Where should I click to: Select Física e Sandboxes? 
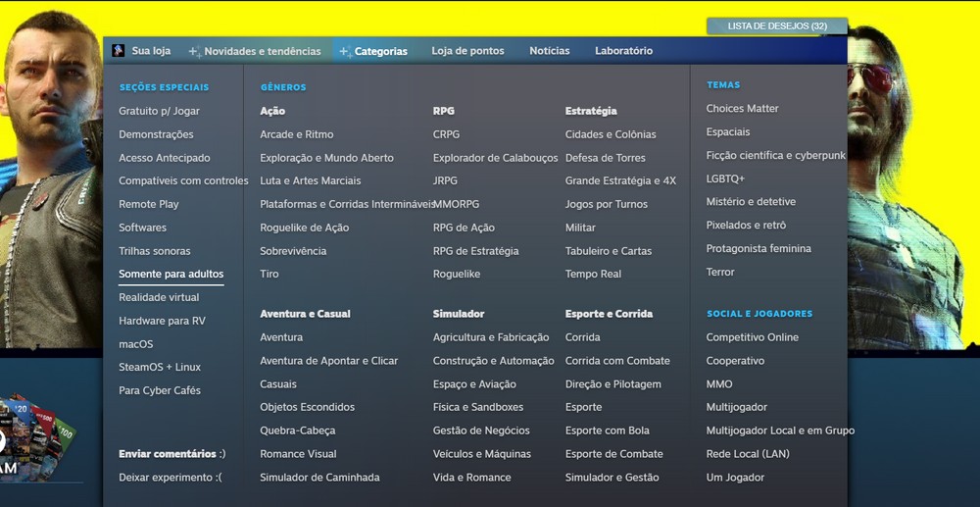click(x=478, y=408)
